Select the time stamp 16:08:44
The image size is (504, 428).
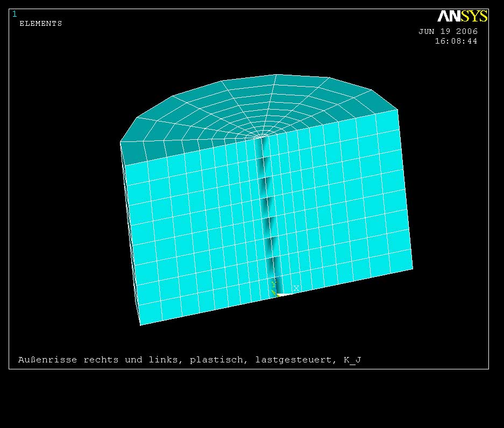[456, 41]
